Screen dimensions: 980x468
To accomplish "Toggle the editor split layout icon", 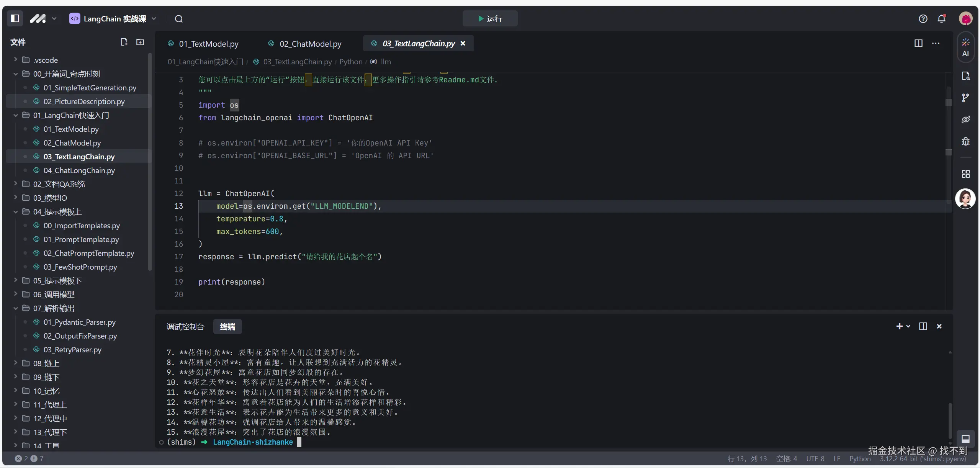I will (918, 43).
